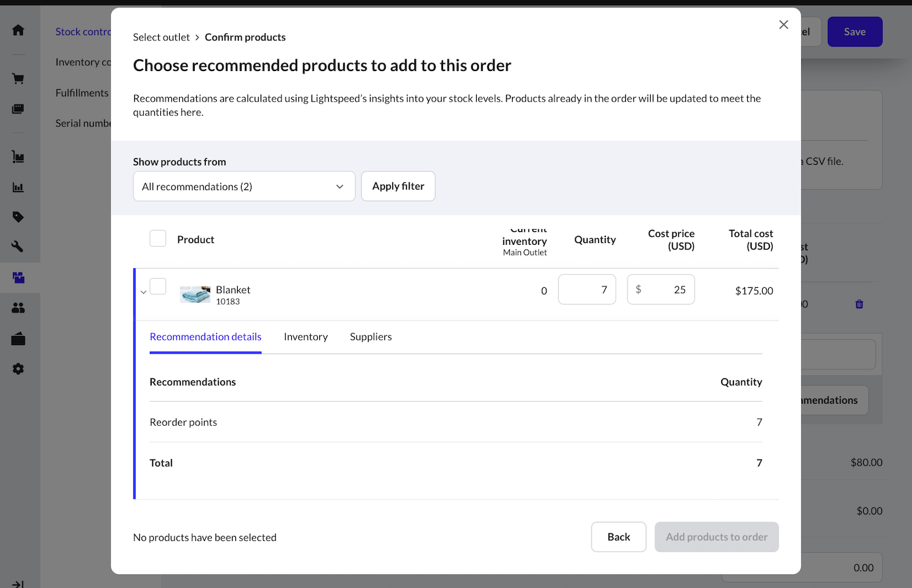Open the All recommendations dropdown
912x588 pixels.
244,186
